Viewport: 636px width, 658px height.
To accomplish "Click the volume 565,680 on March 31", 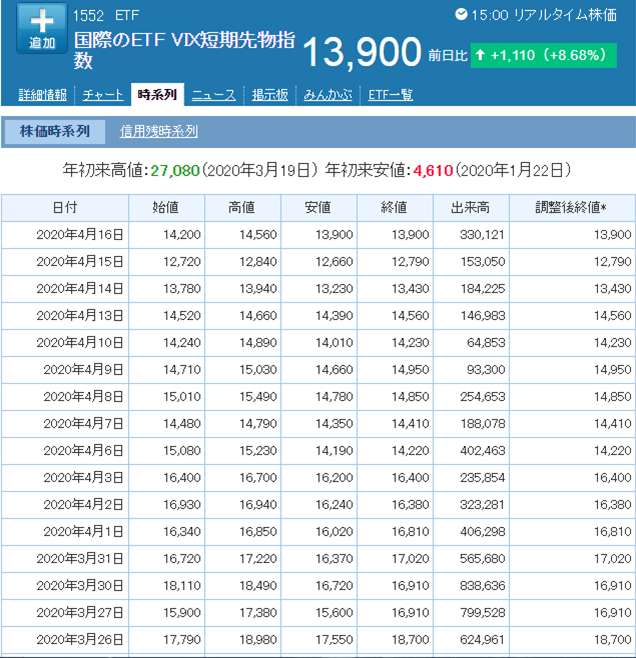I will (x=482, y=559).
